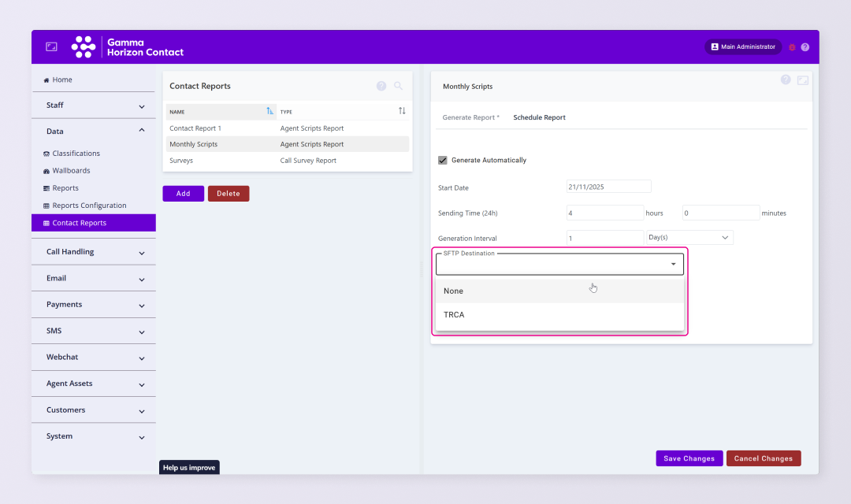Sort reports by Name column icon

pyautogui.click(x=270, y=111)
